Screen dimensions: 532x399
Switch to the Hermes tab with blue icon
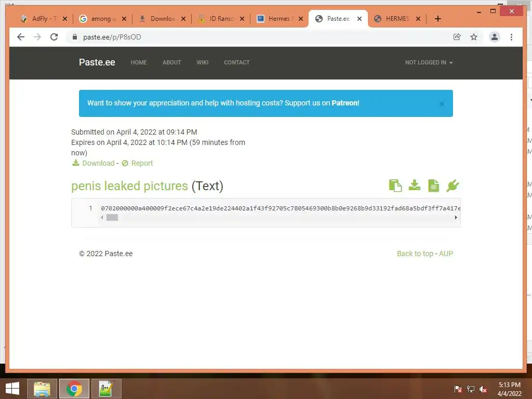pyautogui.click(x=280, y=19)
